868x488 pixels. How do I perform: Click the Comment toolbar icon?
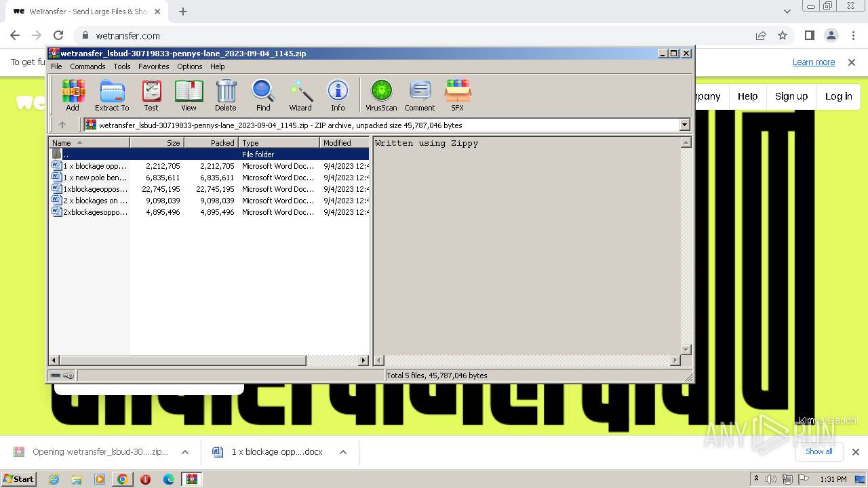pos(420,95)
